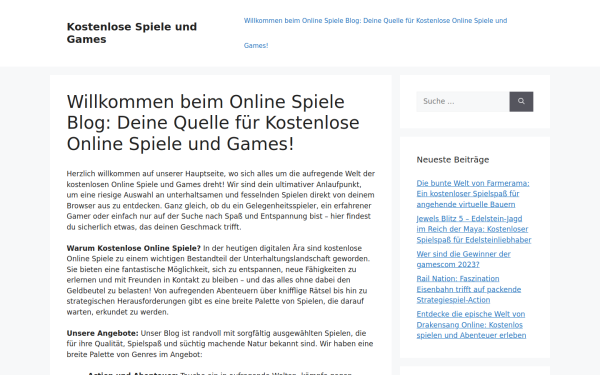Open the Farmerama post link
The image size is (600, 375).
(473, 194)
